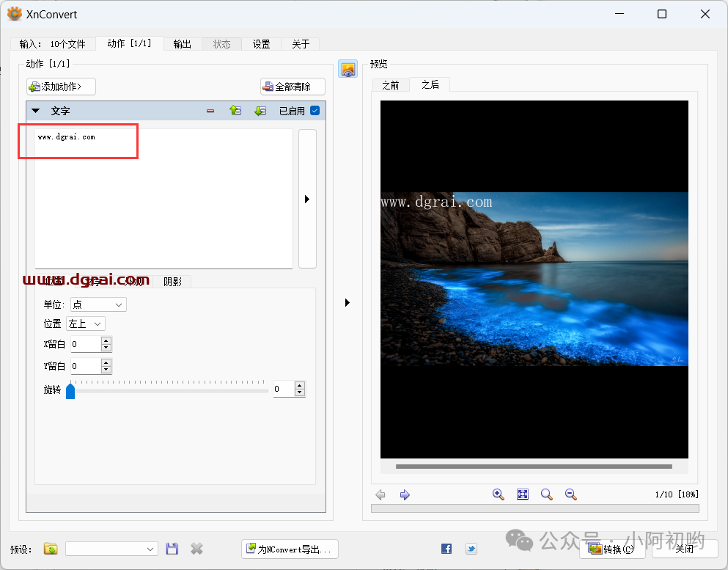The image size is (728, 570).
Task: Click the XnConvert title bar icon
Action: coord(15,14)
